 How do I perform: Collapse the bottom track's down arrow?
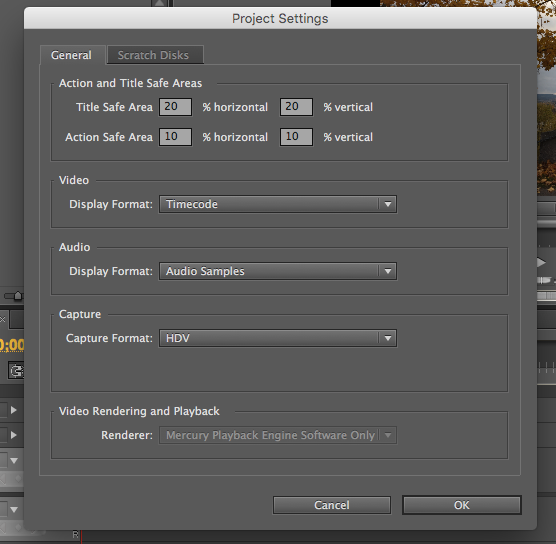click(14, 510)
